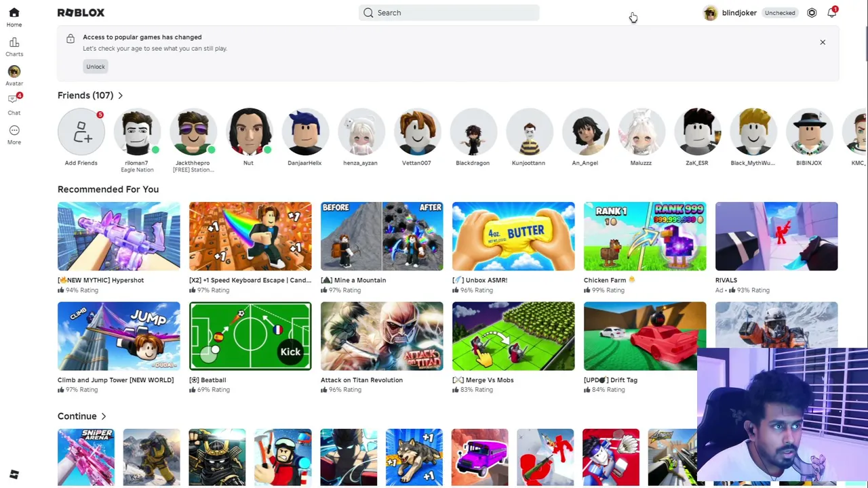The height and width of the screenshot is (488, 868).
Task: Open friend henza_ayzan's avatar
Action: click(361, 131)
